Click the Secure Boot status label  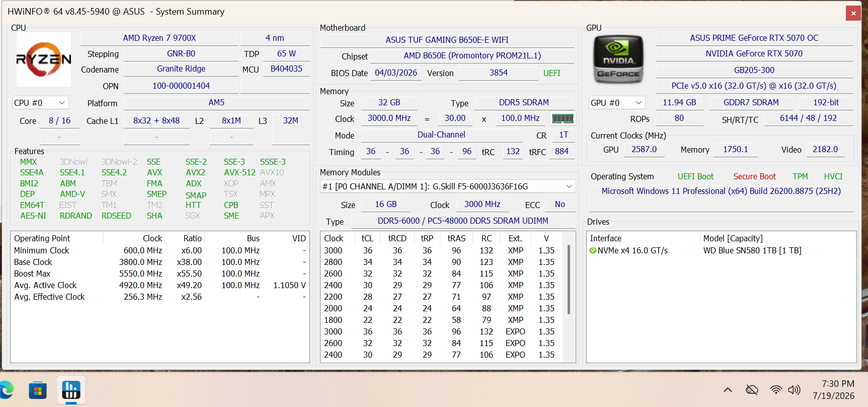[x=754, y=176]
